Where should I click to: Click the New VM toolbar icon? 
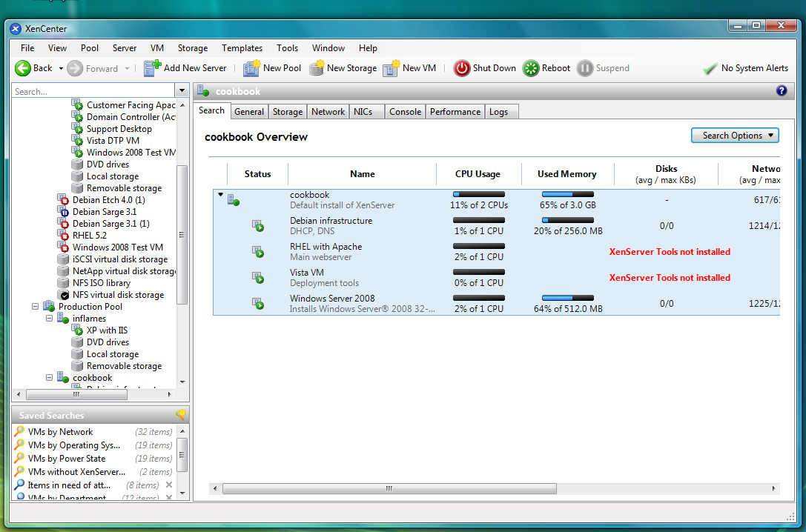click(x=392, y=68)
